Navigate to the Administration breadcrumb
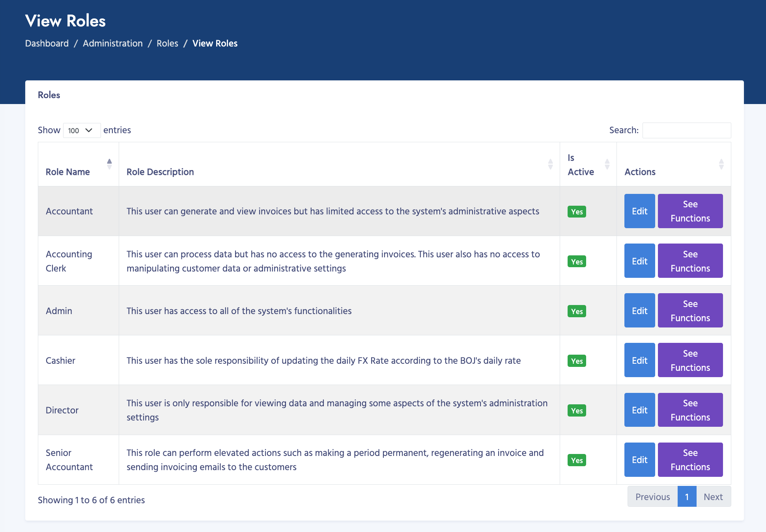766x532 pixels. tap(112, 43)
